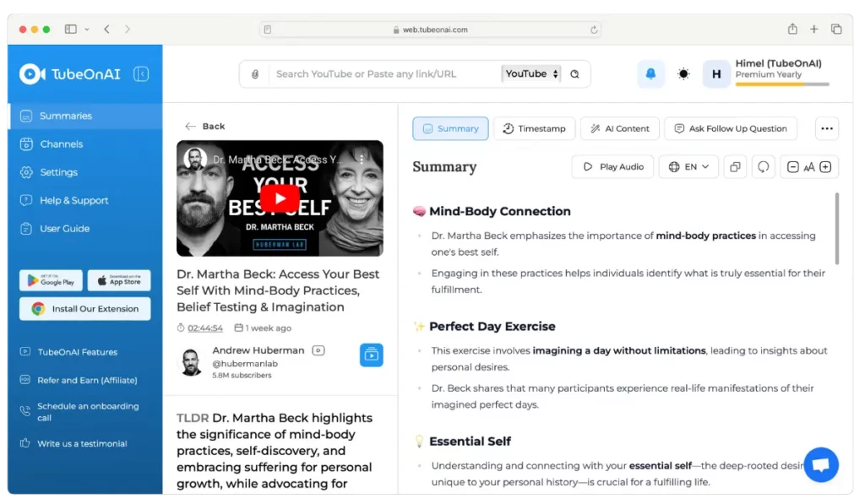The image size is (865, 504).
Task: Open notifications bell
Action: tap(651, 74)
